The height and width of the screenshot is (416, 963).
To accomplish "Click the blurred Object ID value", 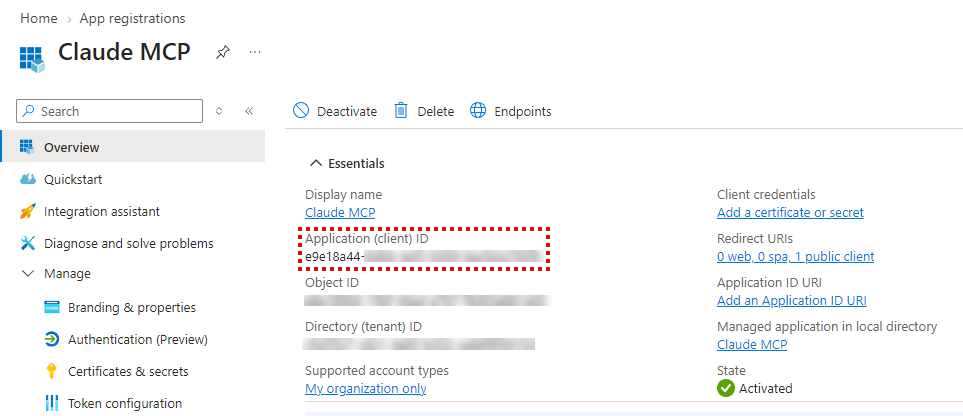I will point(427,300).
